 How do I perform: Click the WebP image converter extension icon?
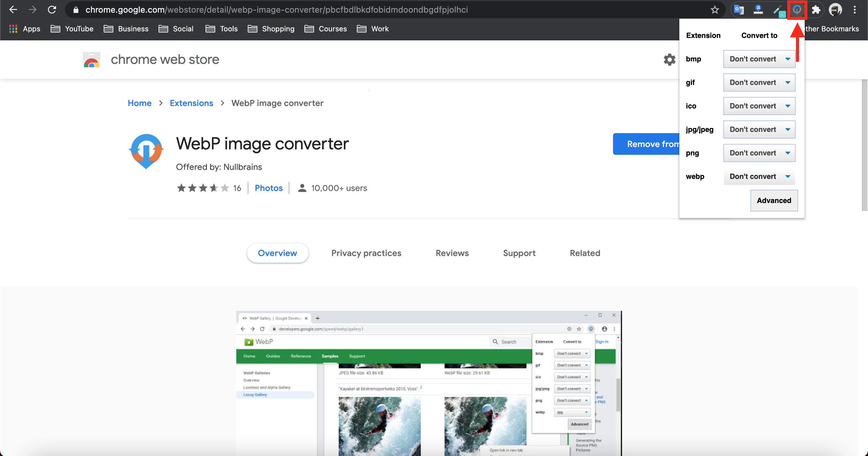coord(797,10)
